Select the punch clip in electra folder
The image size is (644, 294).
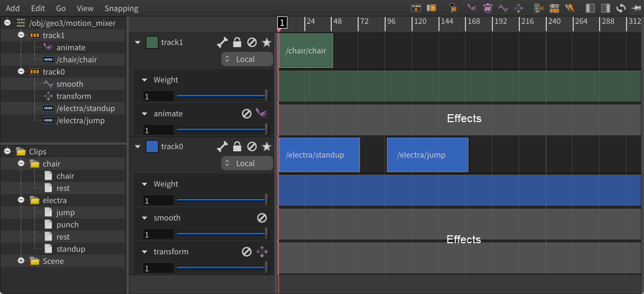tap(67, 225)
